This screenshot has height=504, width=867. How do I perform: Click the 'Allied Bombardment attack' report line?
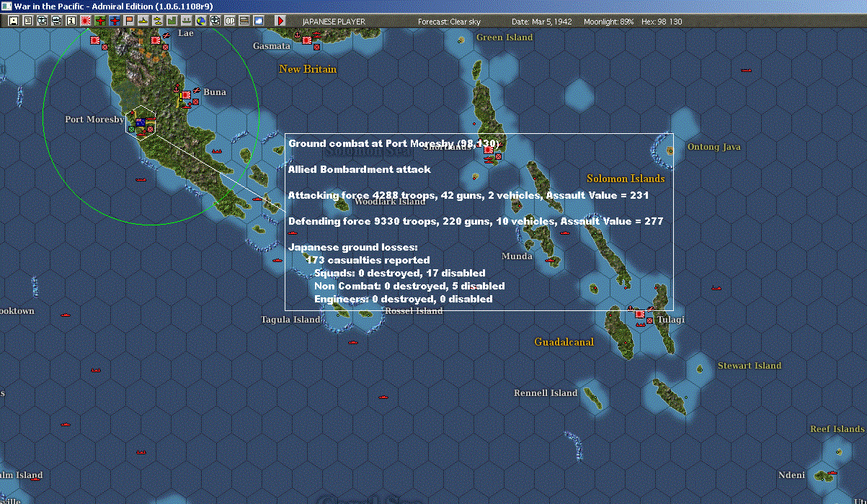click(359, 169)
